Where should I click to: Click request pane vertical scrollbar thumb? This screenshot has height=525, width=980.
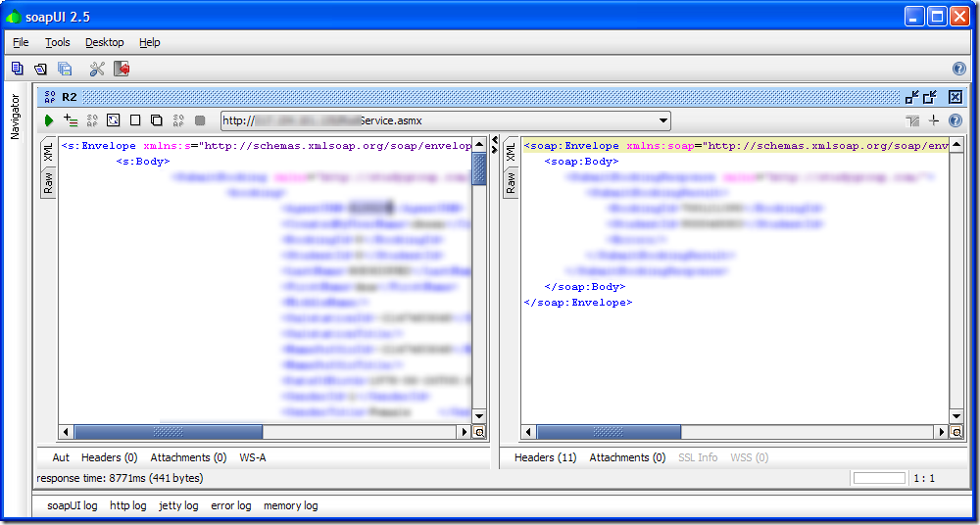click(x=479, y=168)
